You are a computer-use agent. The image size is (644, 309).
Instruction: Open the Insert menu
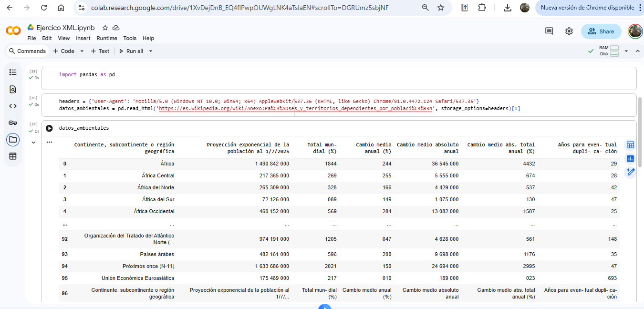83,38
